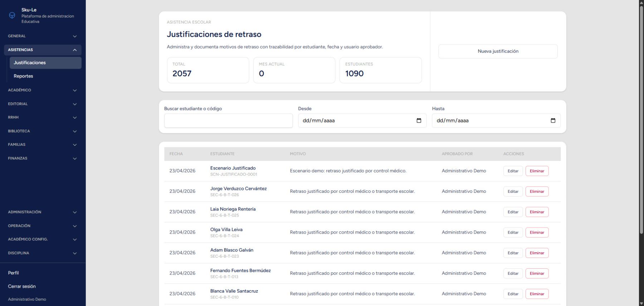Viewport: 644px width, 306px height.
Task: Expand the FAMILIAS sidebar section
Action: pos(43,145)
